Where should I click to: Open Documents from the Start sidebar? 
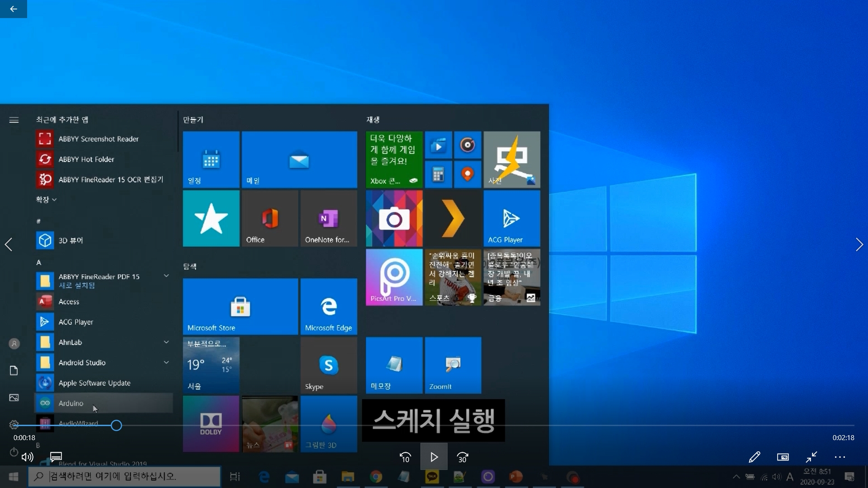14,371
